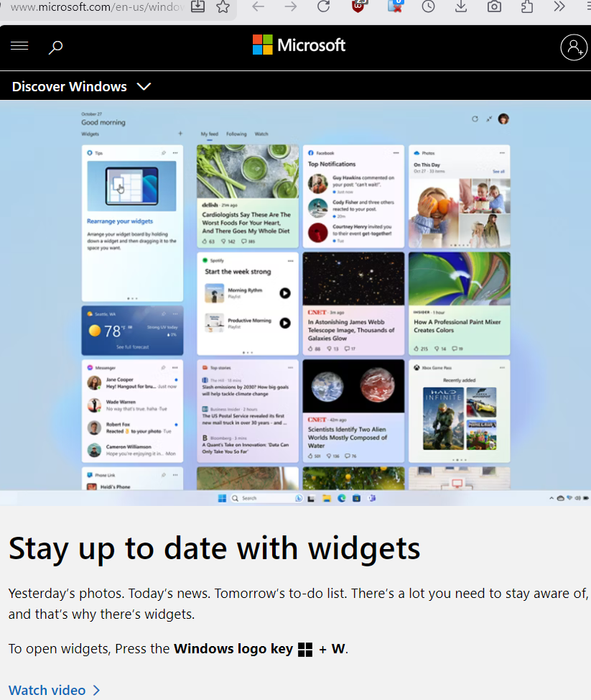Open browsing history clock icon
This screenshot has height=700, width=591.
click(428, 6)
